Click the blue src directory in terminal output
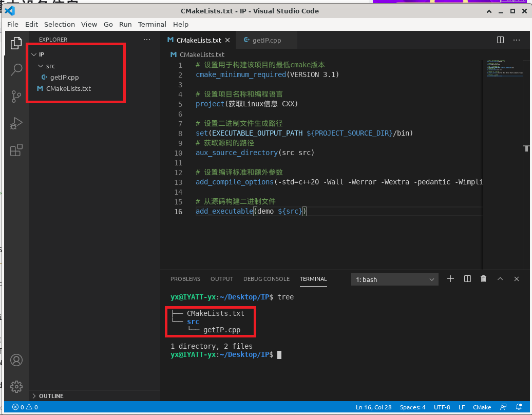Viewport: 532px width, 415px height. point(193,322)
